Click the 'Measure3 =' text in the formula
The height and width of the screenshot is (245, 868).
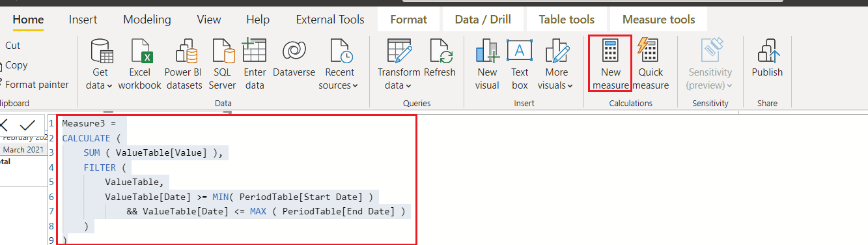point(89,123)
